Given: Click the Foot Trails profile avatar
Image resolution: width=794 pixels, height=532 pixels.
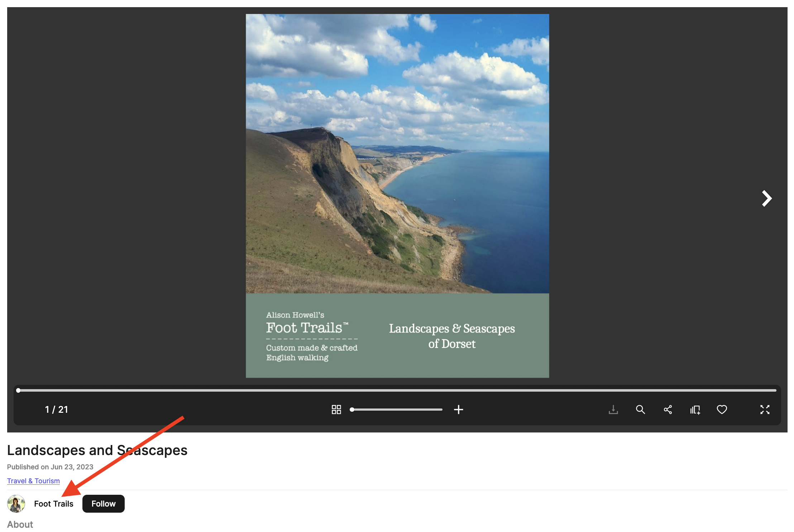Looking at the screenshot, I should coord(16,504).
